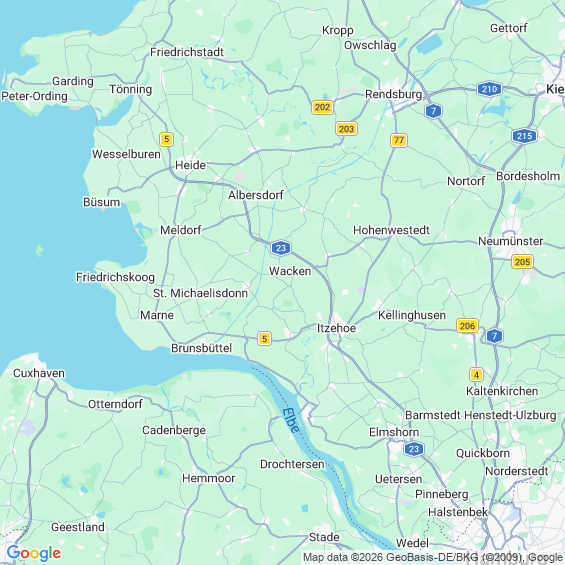Select the Cuxhaven city label
Image resolution: width=565 pixels, height=565 pixels.
tap(39, 373)
